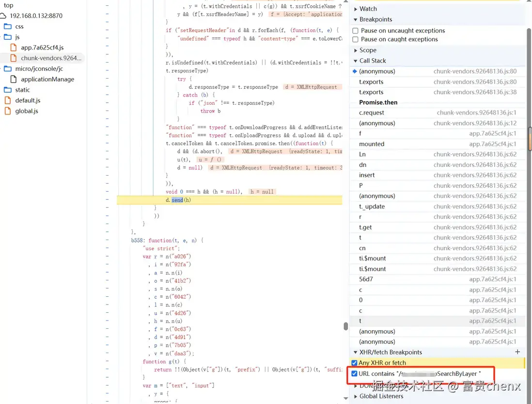Click the js folder icon
This screenshot has width=532, height=404.
click(x=7, y=37)
